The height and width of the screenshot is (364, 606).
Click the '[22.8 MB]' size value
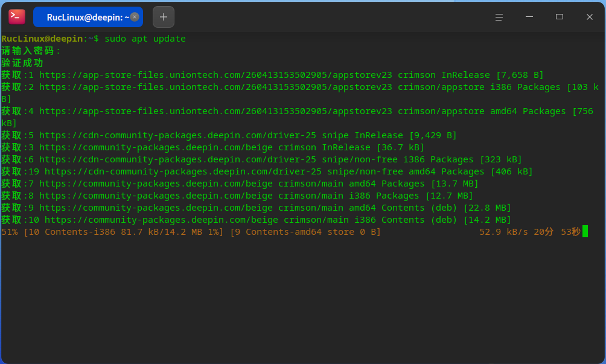487,208
